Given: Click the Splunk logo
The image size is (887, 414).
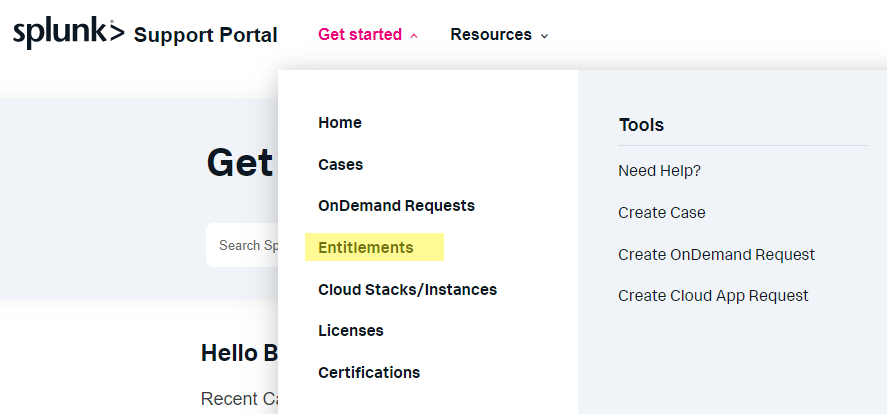Looking at the screenshot, I should point(68,33).
